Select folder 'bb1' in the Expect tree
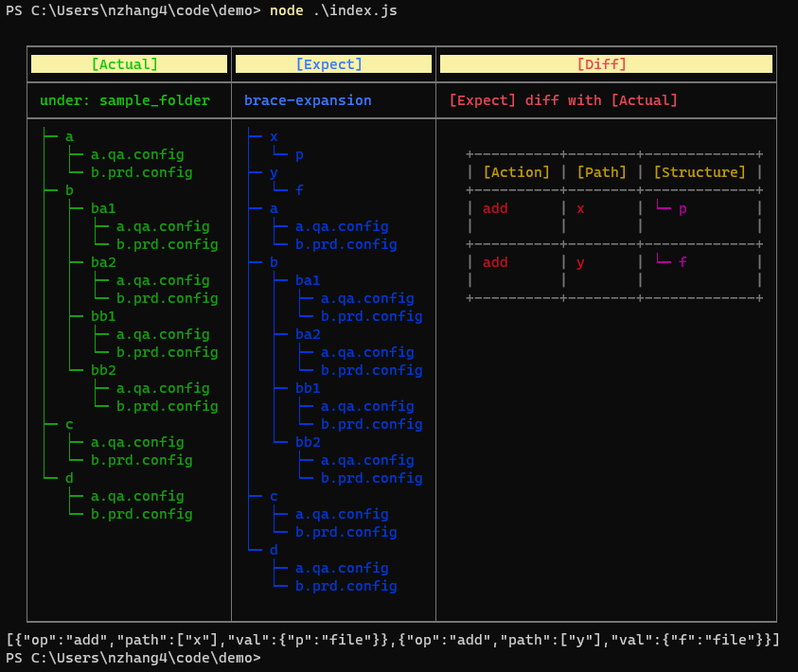Image resolution: width=798 pixels, height=672 pixels. tap(308, 388)
